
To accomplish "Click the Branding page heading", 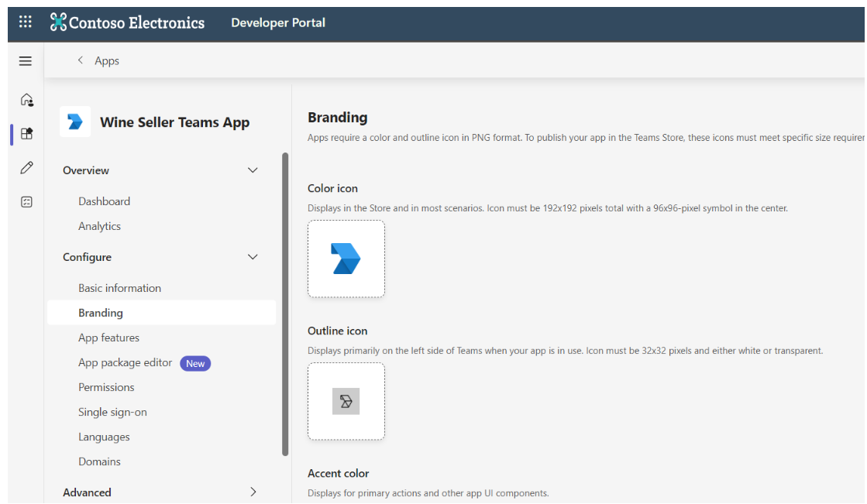I will (338, 117).
